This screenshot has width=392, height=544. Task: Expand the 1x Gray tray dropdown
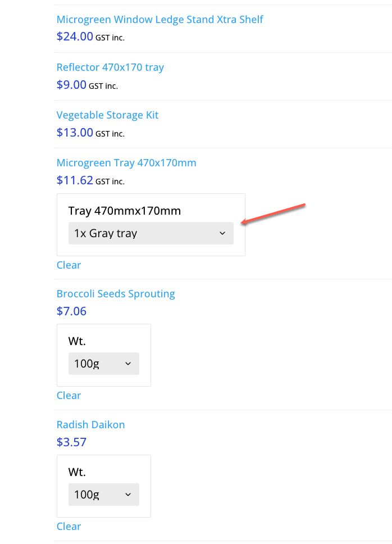click(151, 233)
